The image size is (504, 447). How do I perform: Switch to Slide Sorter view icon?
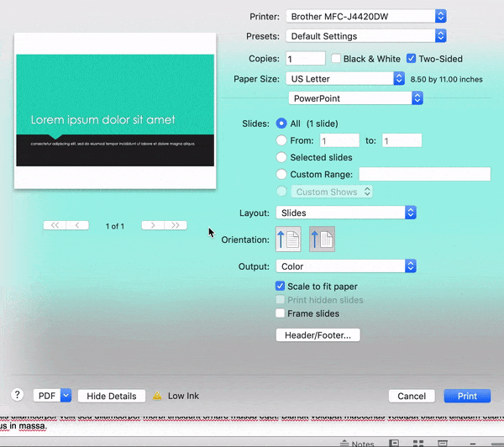tap(417, 443)
